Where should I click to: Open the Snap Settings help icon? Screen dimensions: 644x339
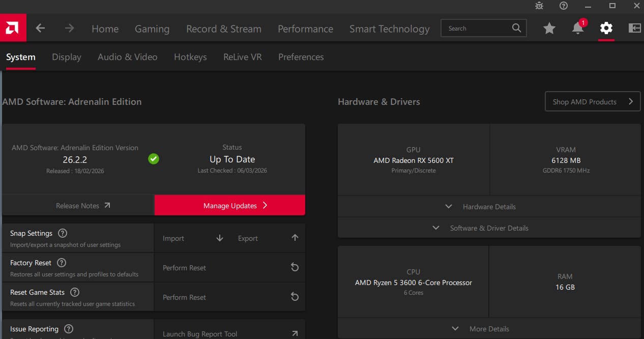point(63,233)
